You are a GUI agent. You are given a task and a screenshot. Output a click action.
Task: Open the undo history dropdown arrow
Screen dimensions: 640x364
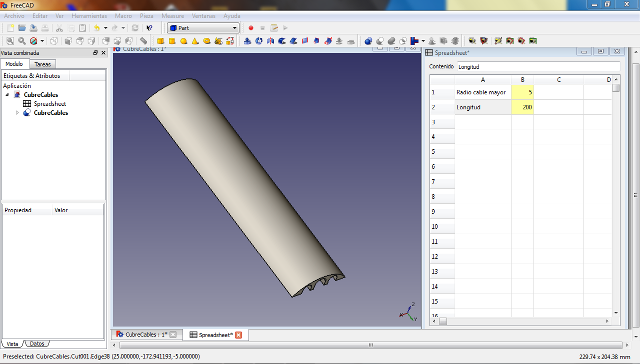105,28
